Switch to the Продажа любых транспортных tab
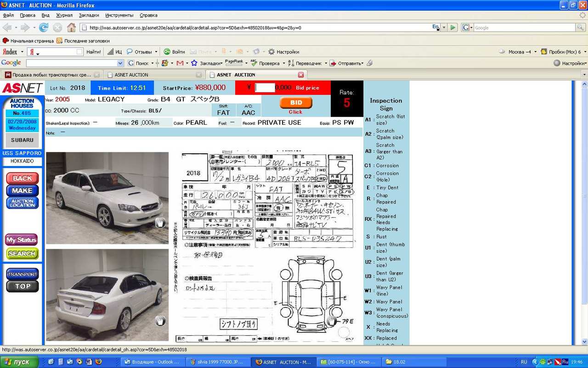This screenshot has height=368, width=588. pyautogui.click(x=52, y=75)
